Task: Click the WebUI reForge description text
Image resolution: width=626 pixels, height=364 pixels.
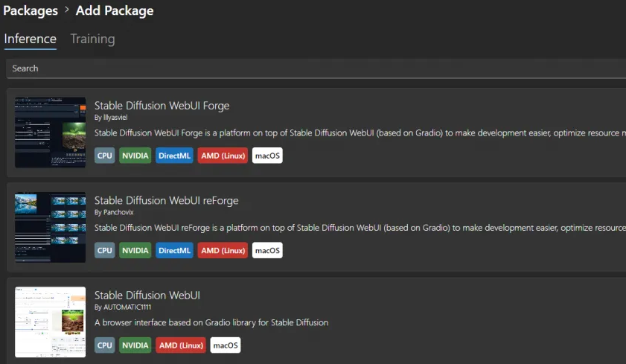Action: pyautogui.click(x=360, y=228)
